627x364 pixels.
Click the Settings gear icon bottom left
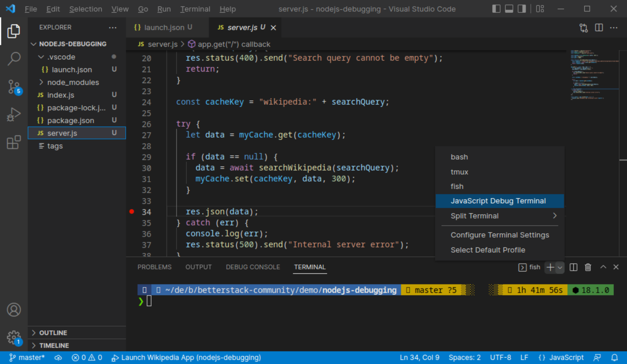pyautogui.click(x=12, y=337)
